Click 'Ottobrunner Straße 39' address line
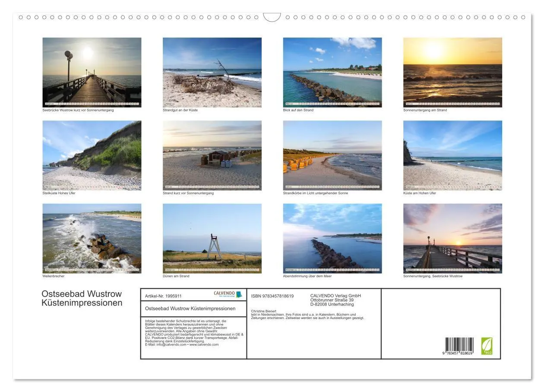 pyautogui.click(x=332, y=300)
